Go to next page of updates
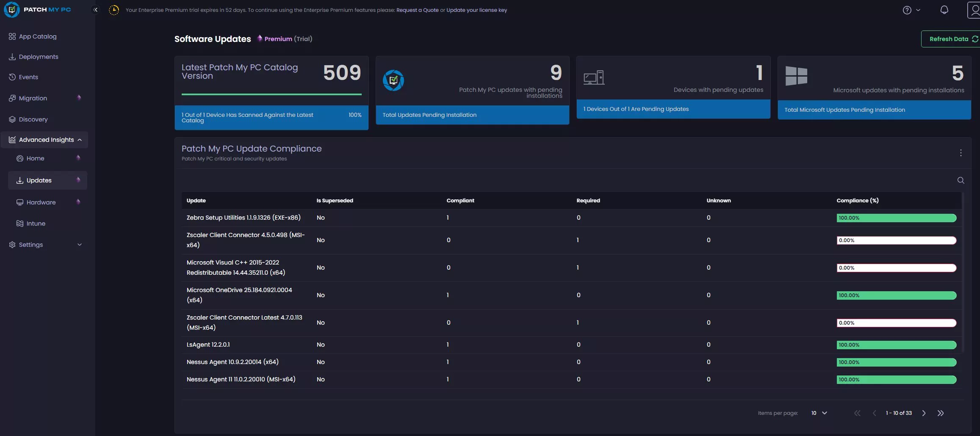 (x=924, y=413)
